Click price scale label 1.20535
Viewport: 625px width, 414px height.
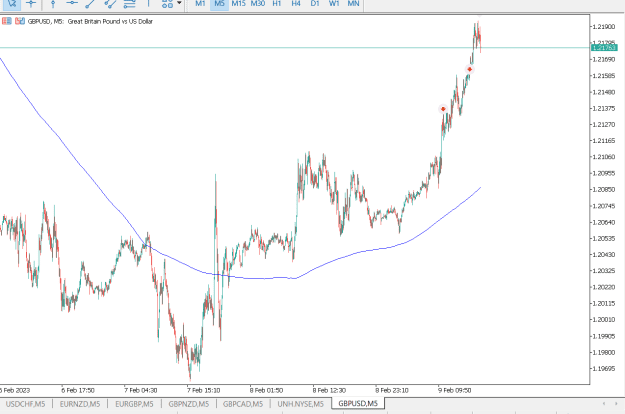pyautogui.click(x=604, y=238)
